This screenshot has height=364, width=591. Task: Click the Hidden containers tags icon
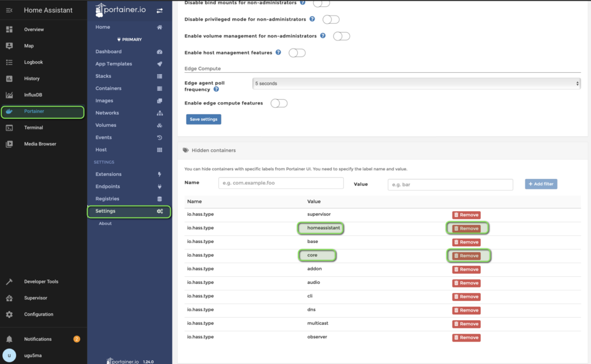[185, 150]
